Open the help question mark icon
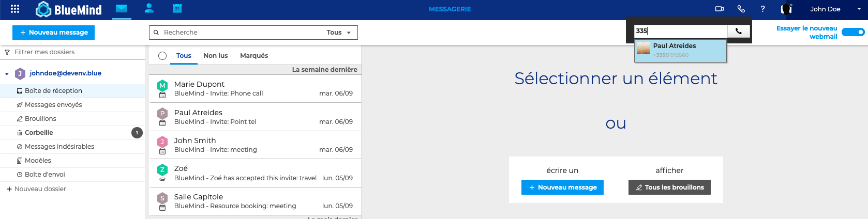The width and height of the screenshot is (868, 219). [762, 9]
